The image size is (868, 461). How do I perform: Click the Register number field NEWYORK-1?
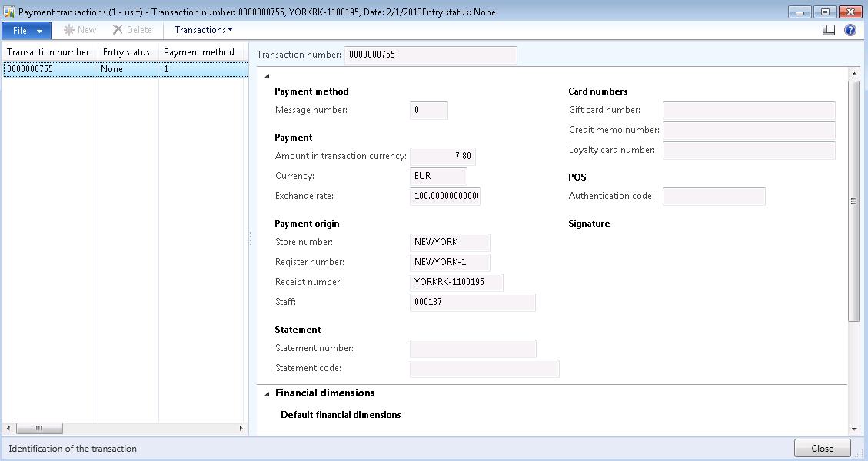(450, 262)
